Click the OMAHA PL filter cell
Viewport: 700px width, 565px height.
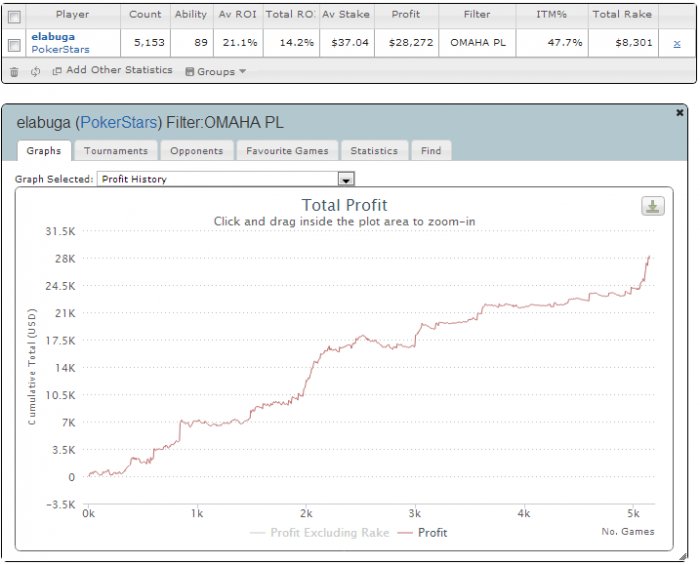coord(478,43)
